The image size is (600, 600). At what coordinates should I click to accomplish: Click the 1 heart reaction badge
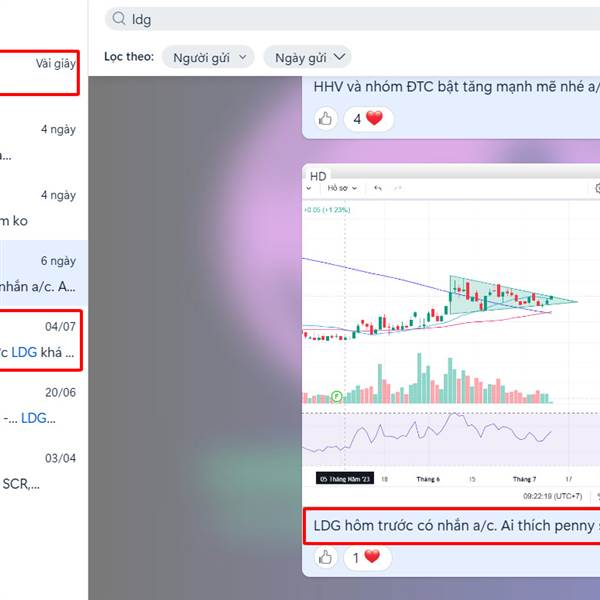(367, 558)
